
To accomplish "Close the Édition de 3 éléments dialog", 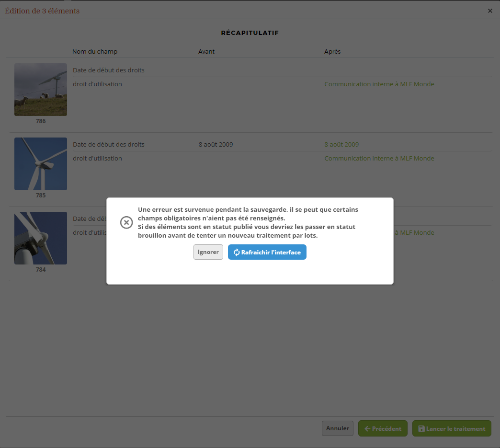I will [x=490, y=11].
